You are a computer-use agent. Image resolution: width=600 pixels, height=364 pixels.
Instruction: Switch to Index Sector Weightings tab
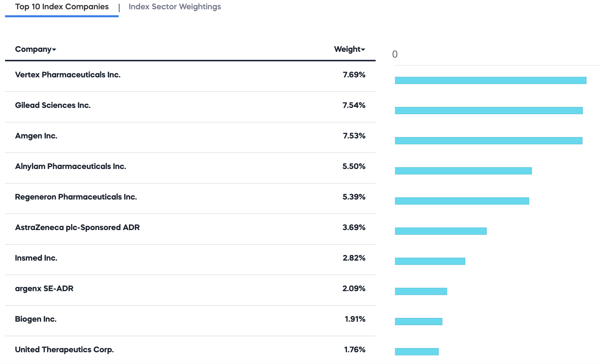point(175,7)
